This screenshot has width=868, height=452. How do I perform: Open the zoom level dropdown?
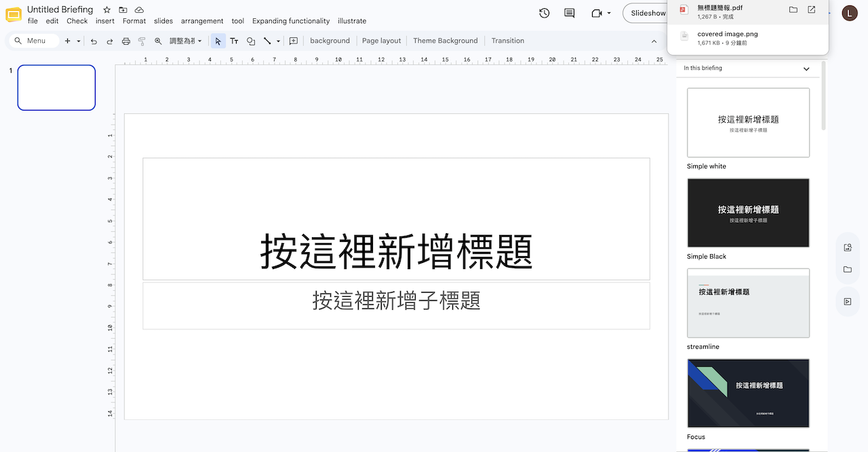pyautogui.click(x=186, y=41)
